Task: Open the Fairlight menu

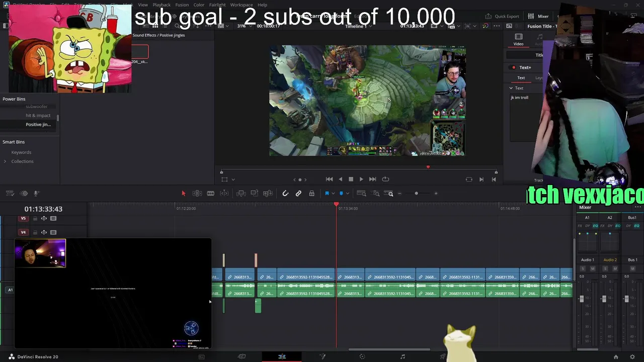Action: tap(217, 5)
